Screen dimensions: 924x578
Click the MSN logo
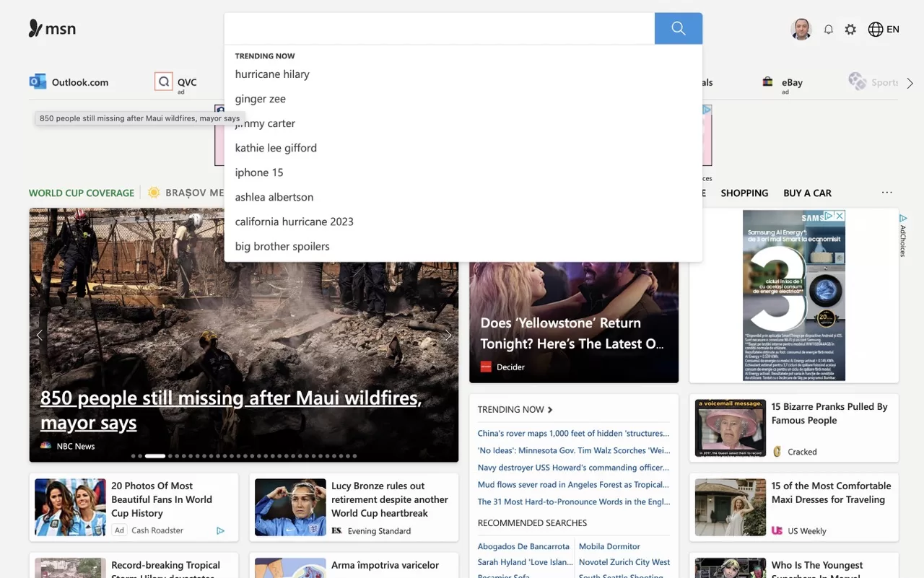[52, 29]
